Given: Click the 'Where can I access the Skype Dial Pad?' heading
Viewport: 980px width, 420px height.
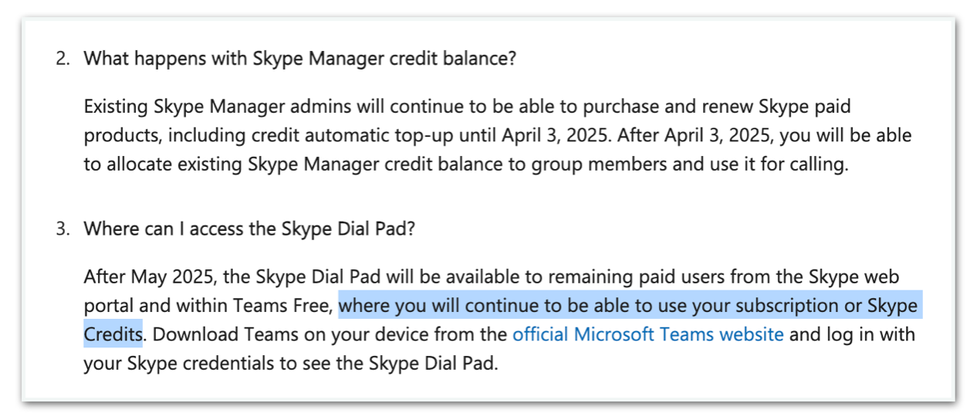Looking at the screenshot, I should click(249, 229).
